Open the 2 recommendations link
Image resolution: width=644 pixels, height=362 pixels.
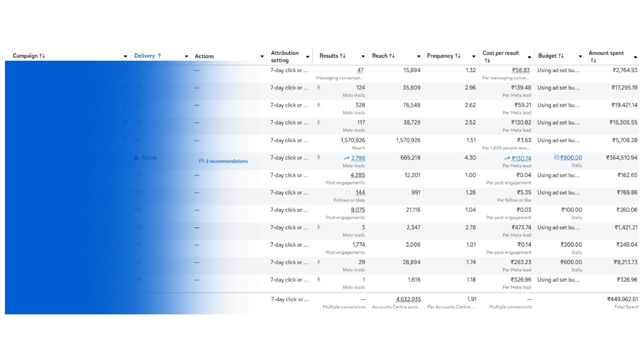(223, 161)
